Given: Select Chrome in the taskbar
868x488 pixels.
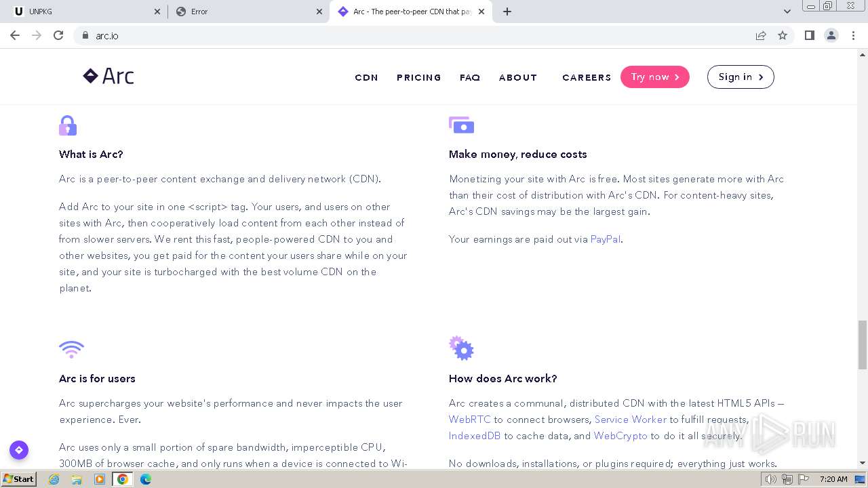Looking at the screenshot, I should tap(123, 479).
